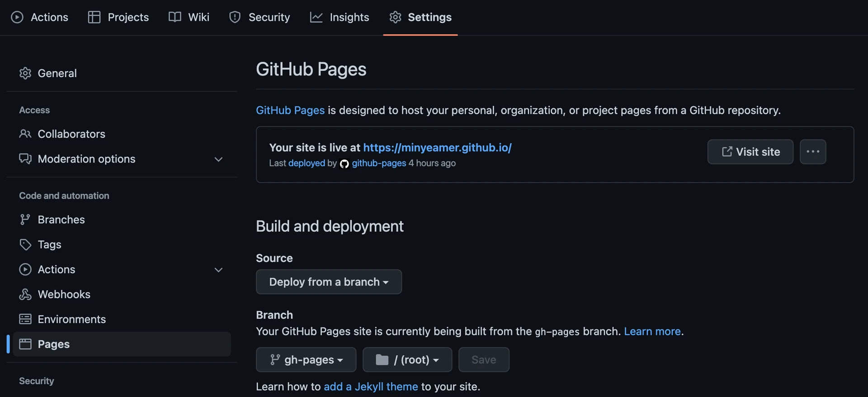Open https://minyeamer.github.io/ site link
868x397 pixels.
437,148
